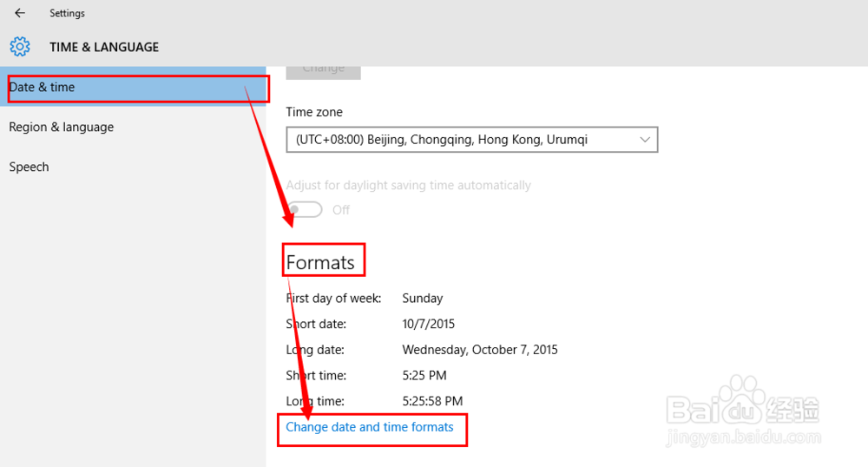Click the Time & Language gear icon
This screenshot has width=868, height=467.
point(20,47)
